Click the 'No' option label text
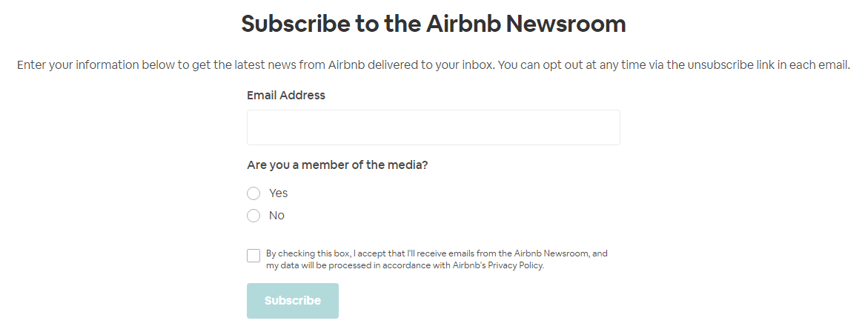Image resolution: width=868 pixels, height=332 pixels. [x=276, y=216]
